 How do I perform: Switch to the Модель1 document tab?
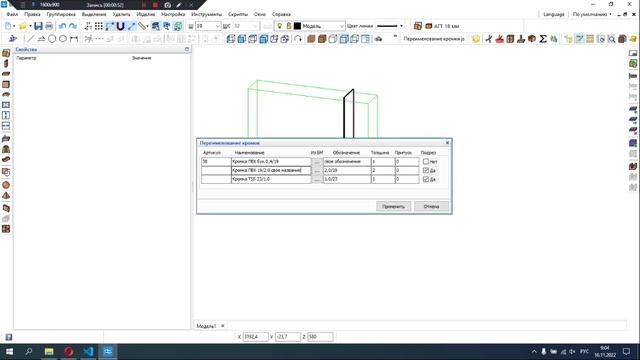pyautogui.click(x=206, y=326)
